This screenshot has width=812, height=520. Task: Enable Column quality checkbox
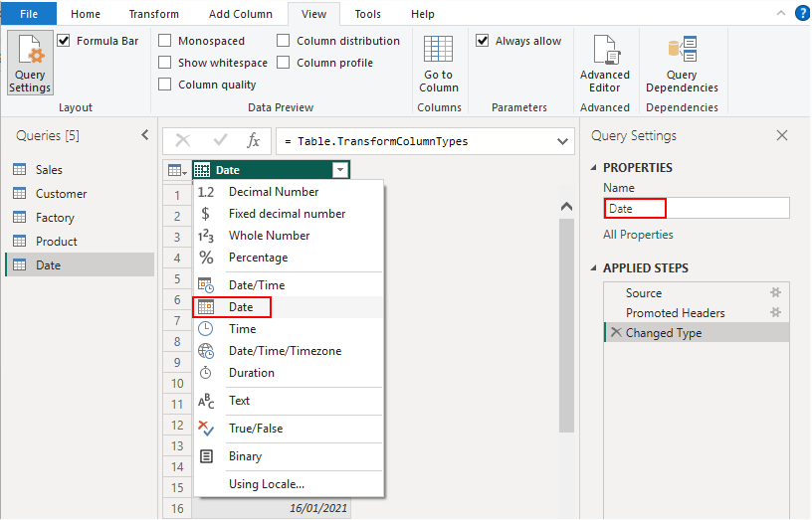coord(164,84)
